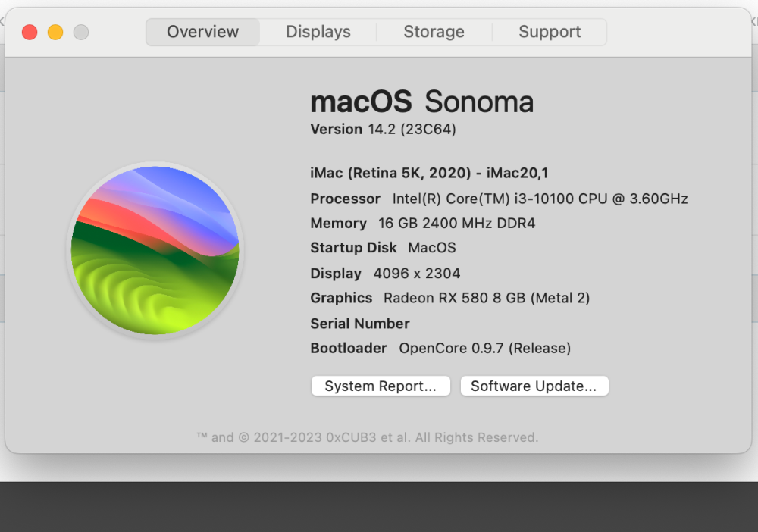
Task: Minimize the window with yellow button
Action: coord(55,33)
